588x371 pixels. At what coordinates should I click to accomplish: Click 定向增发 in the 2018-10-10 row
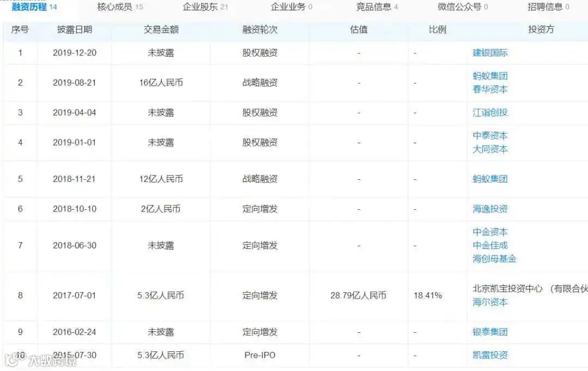260,209
